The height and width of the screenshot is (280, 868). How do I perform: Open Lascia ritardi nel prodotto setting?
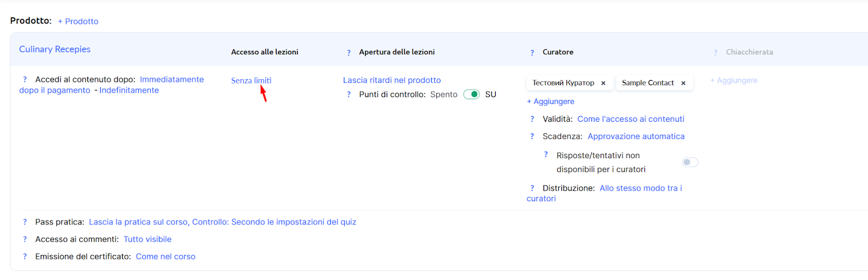coord(392,80)
